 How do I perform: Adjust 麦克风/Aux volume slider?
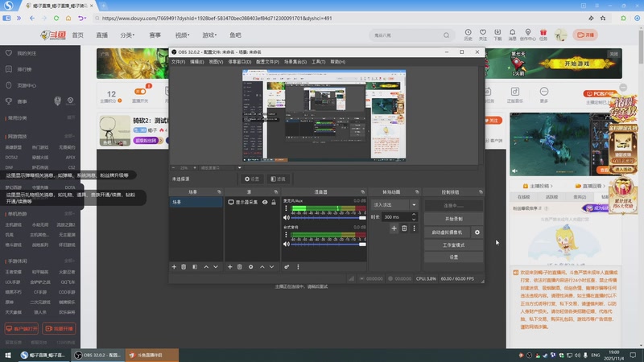pos(328,217)
